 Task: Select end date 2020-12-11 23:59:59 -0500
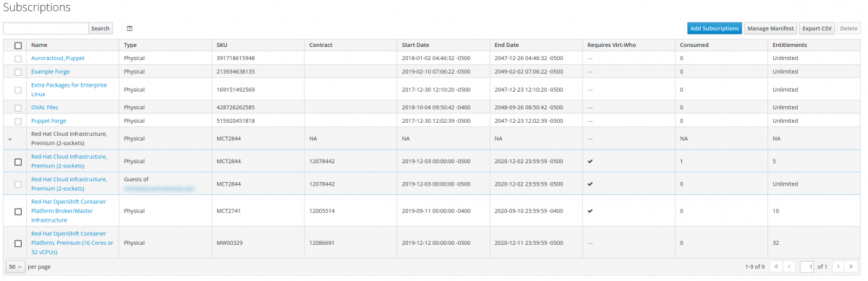pos(529,243)
